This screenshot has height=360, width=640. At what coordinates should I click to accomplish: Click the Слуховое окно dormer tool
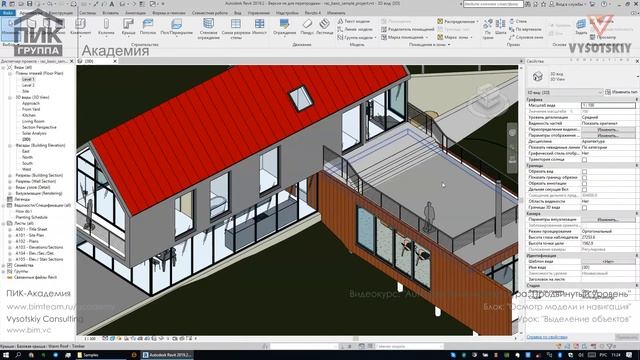click(x=526, y=37)
